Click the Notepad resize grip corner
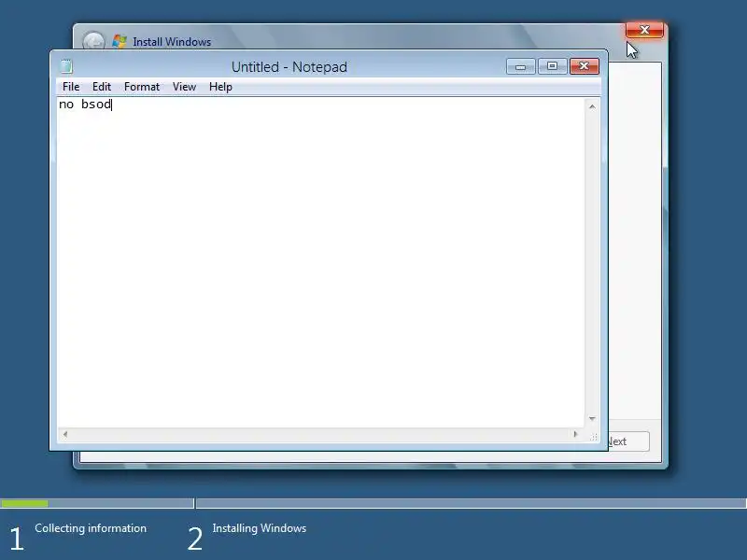The width and height of the screenshot is (747, 560). point(594,437)
